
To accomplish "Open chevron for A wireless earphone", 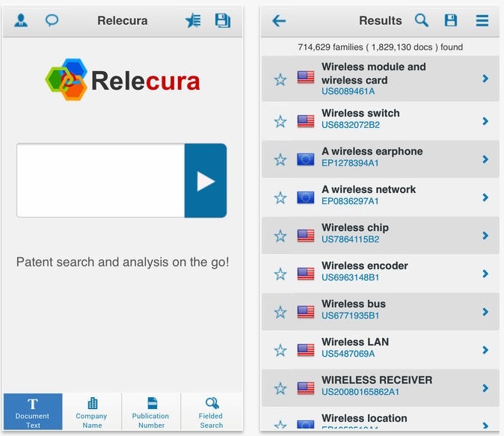I will point(485,159).
